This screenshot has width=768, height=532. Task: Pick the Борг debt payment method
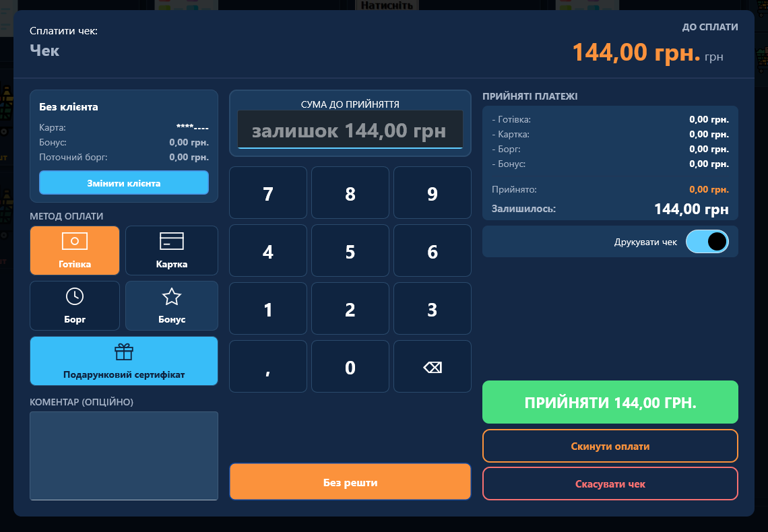click(75, 306)
